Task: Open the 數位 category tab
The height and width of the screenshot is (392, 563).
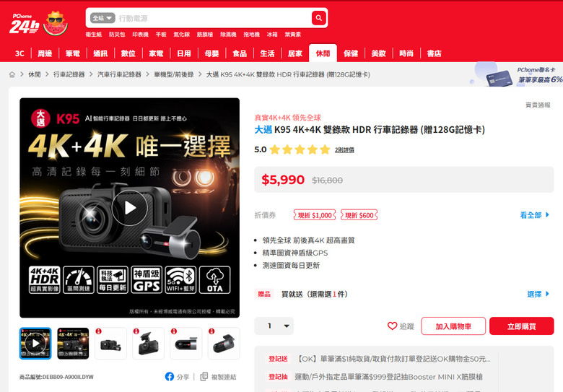Action: pos(128,53)
